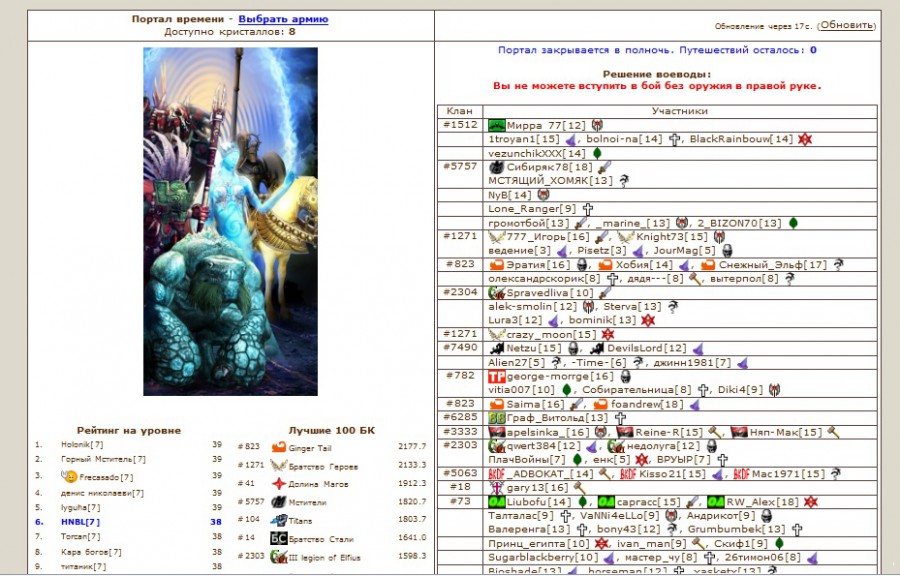Open clan #1512 in the participants table
Image resolution: width=900 pixels, height=576 pixels.
tap(460, 124)
